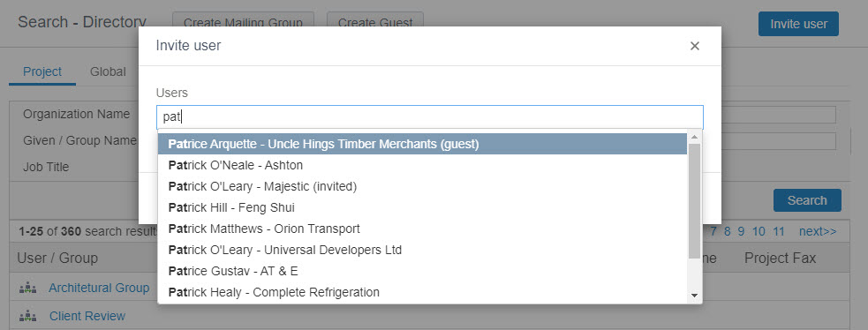Click the Architetural Group icon
This screenshot has height=330, width=868.
(27, 288)
